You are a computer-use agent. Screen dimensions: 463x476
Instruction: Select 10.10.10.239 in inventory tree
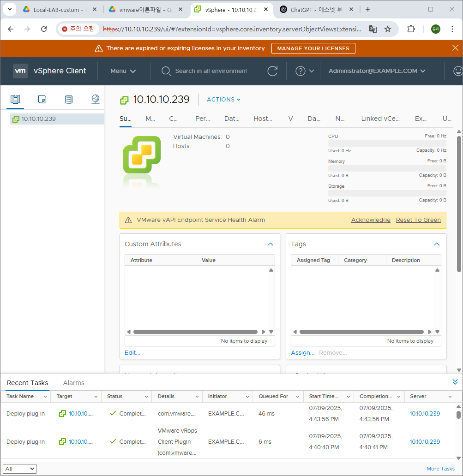57,119
